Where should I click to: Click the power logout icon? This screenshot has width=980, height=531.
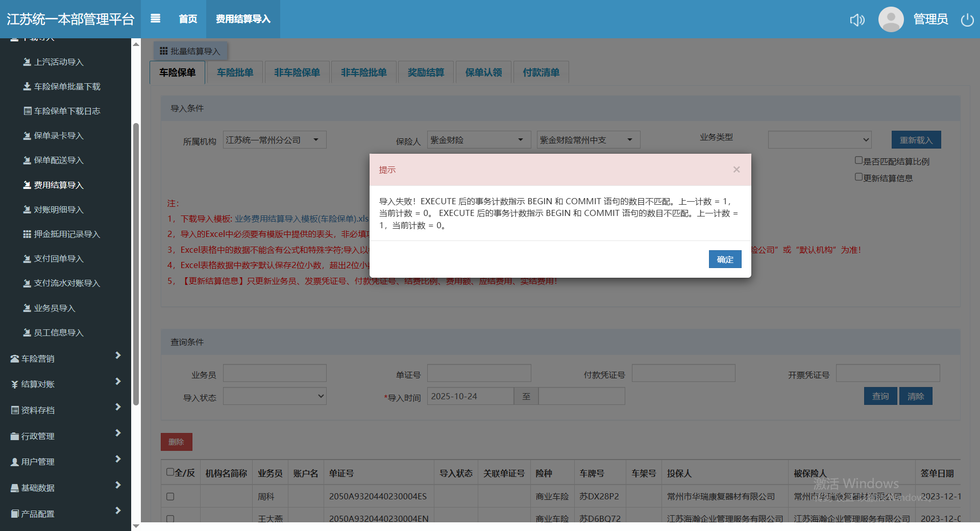tap(967, 20)
